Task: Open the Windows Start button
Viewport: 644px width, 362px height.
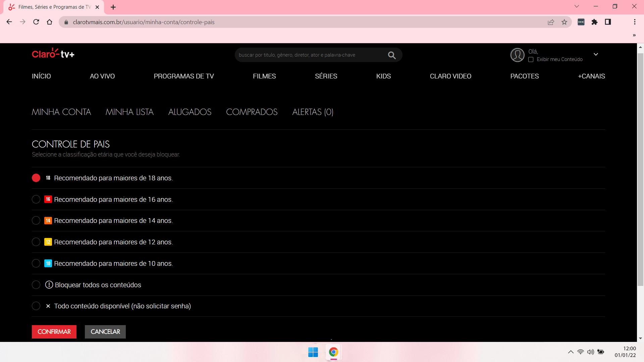Action: click(x=313, y=352)
